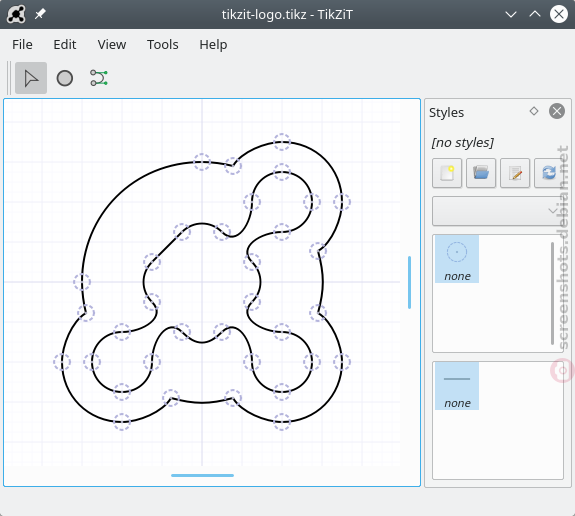Edit styles with the pencil icon
Viewport: 575px width, 516px height.
click(515, 173)
